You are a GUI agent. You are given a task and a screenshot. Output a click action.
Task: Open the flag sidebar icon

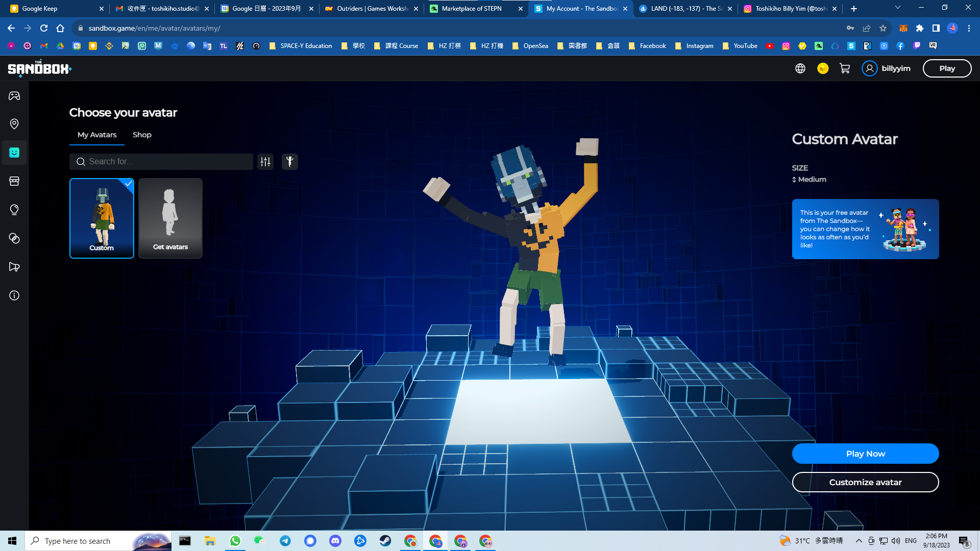[x=14, y=267]
